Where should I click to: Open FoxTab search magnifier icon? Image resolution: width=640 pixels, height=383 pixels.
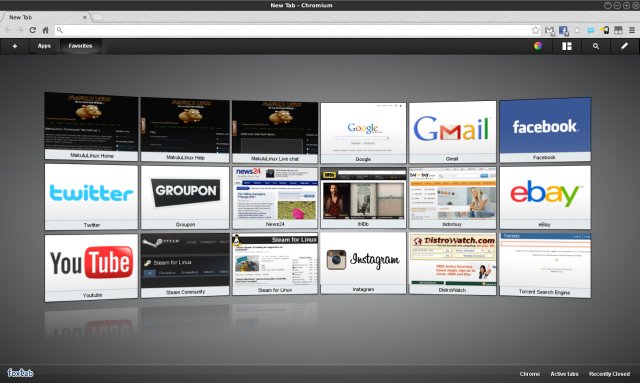[596, 46]
